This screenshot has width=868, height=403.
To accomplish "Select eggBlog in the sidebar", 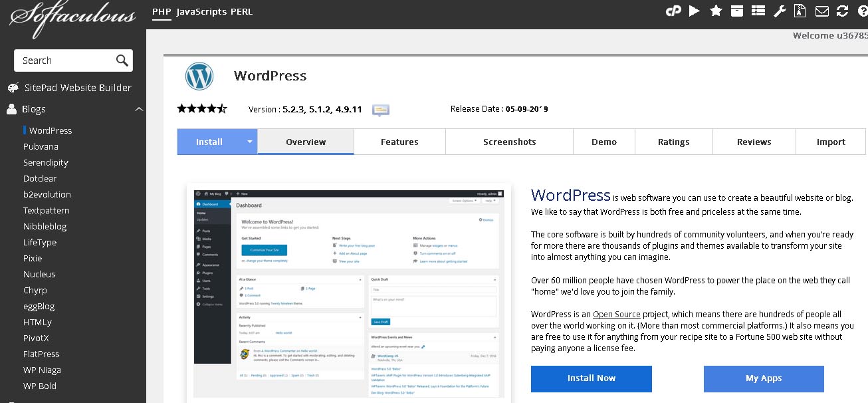I will pyautogui.click(x=39, y=307).
